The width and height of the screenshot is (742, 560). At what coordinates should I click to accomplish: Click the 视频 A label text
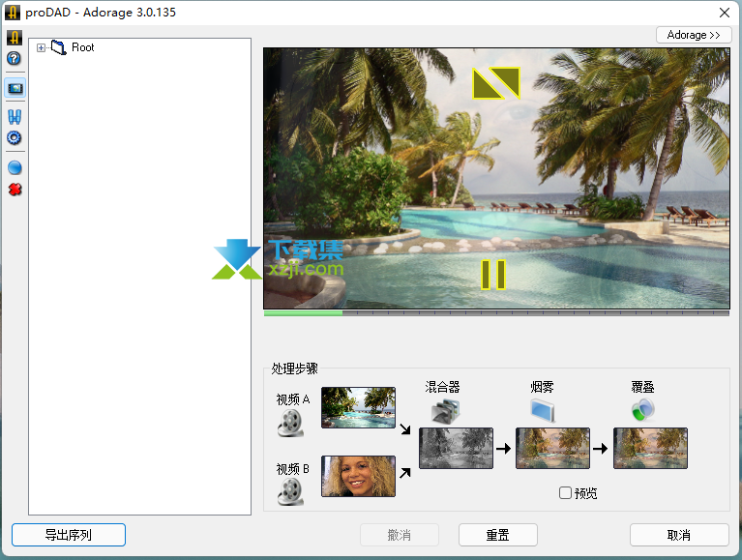point(293,399)
